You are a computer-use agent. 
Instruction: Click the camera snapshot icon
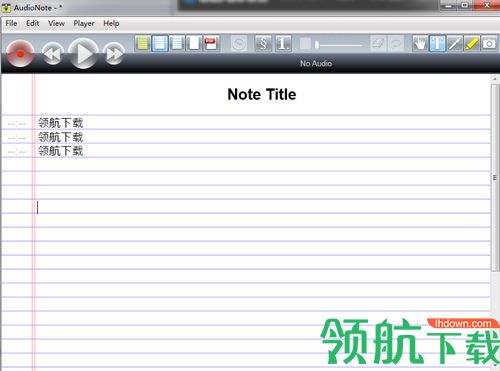tap(489, 43)
